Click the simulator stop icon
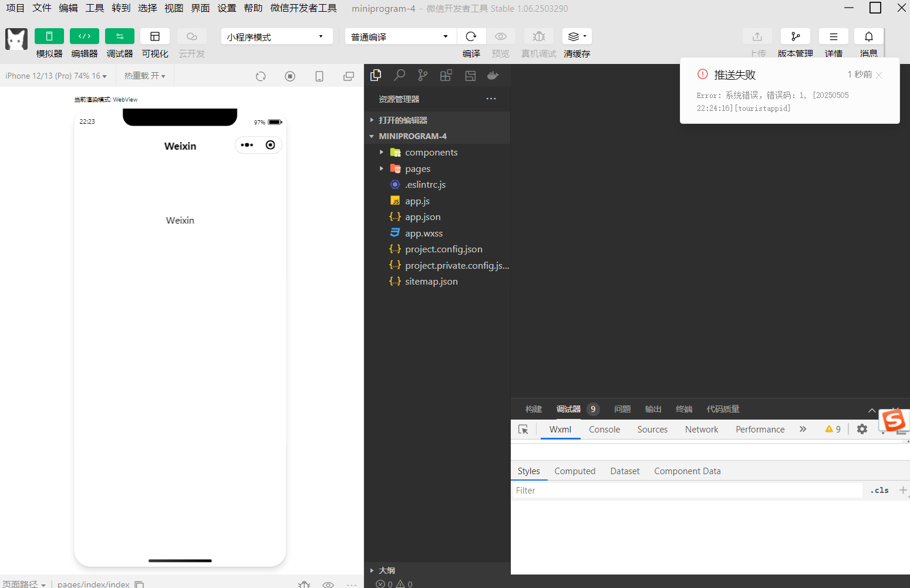This screenshot has height=588, width=910. point(290,76)
